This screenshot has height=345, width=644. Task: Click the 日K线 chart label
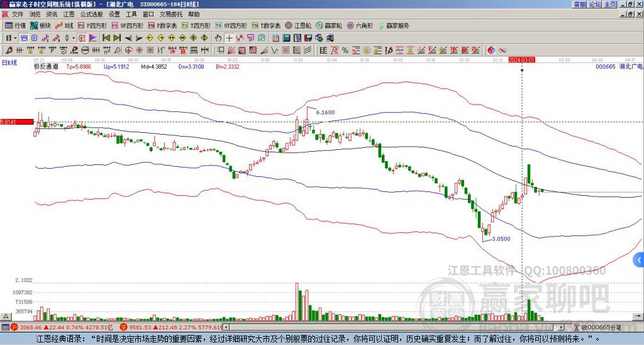pos(9,62)
